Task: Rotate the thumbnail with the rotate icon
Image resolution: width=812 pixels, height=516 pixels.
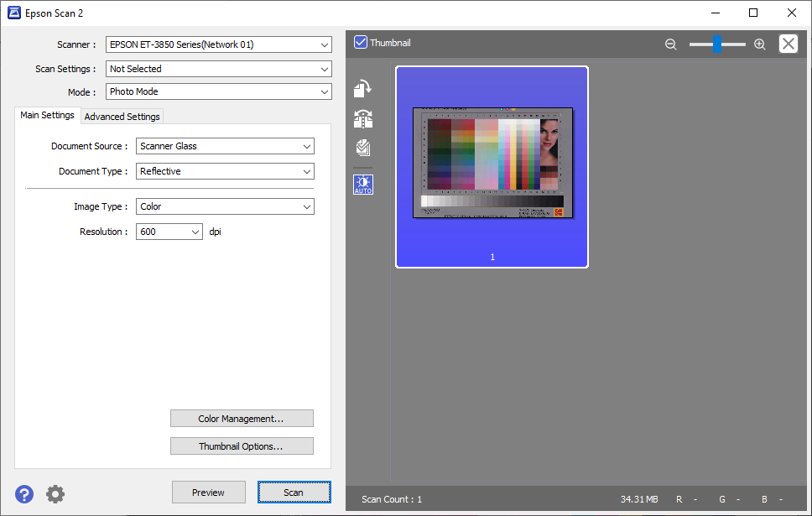Action: click(362, 89)
